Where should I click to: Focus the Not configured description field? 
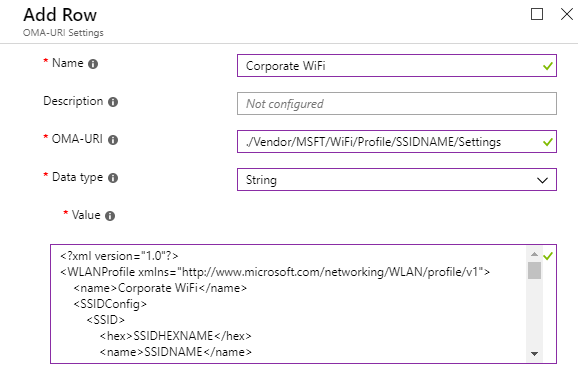[397, 104]
